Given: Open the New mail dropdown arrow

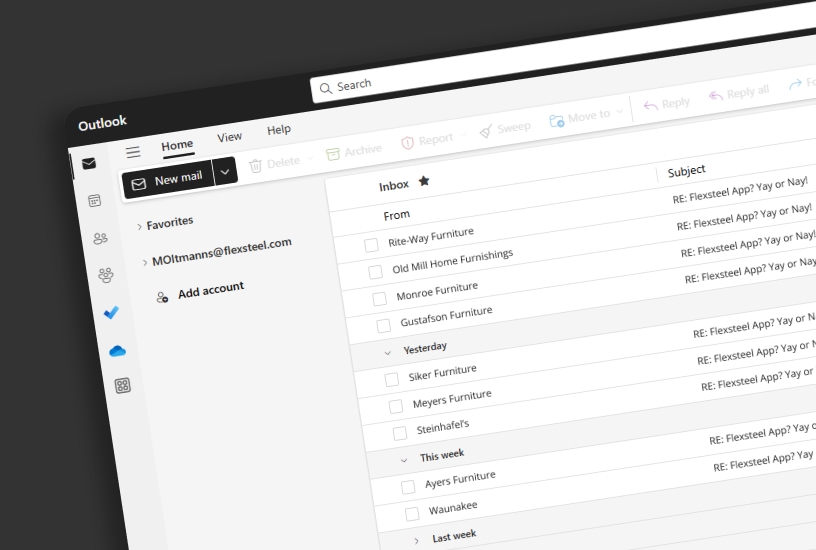Looking at the screenshot, I should click(225, 171).
